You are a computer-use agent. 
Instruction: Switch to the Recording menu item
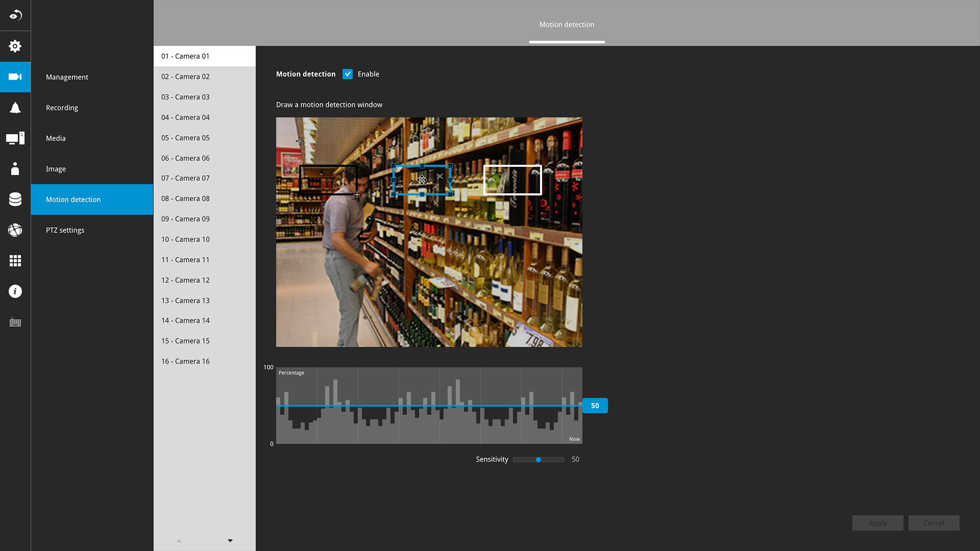[62, 108]
